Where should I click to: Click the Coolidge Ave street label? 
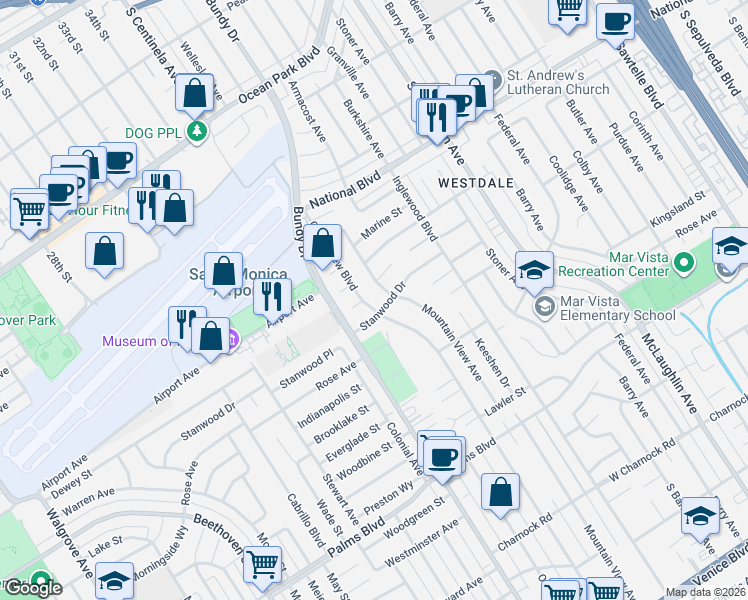568,184
